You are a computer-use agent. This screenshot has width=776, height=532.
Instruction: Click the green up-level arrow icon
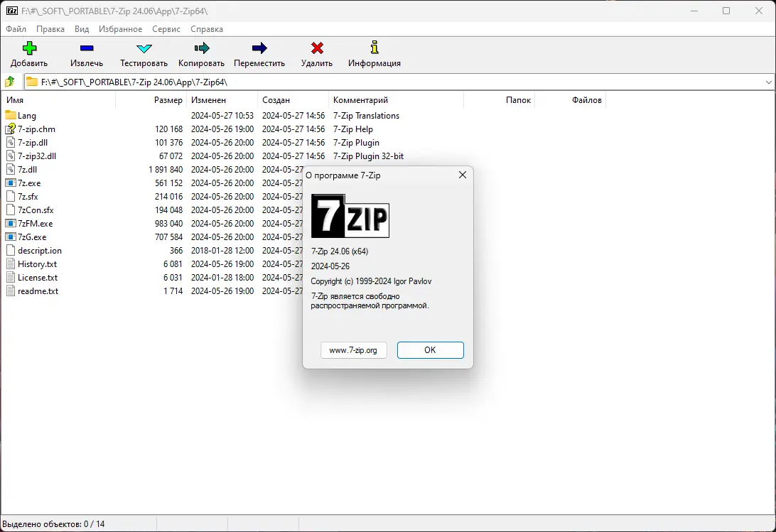tap(11, 81)
